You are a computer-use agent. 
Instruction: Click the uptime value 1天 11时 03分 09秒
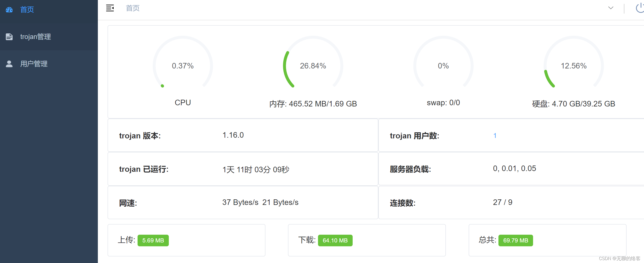pos(256,170)
